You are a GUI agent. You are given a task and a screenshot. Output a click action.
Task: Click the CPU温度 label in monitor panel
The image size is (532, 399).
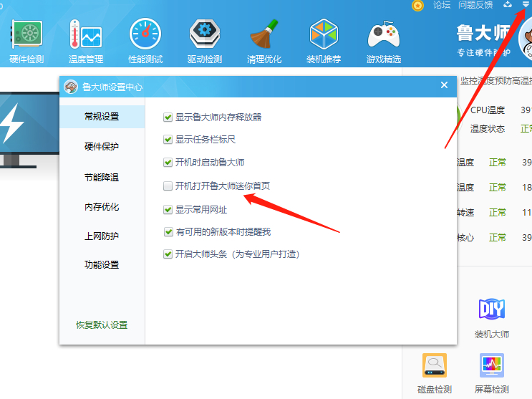[488, 110]
